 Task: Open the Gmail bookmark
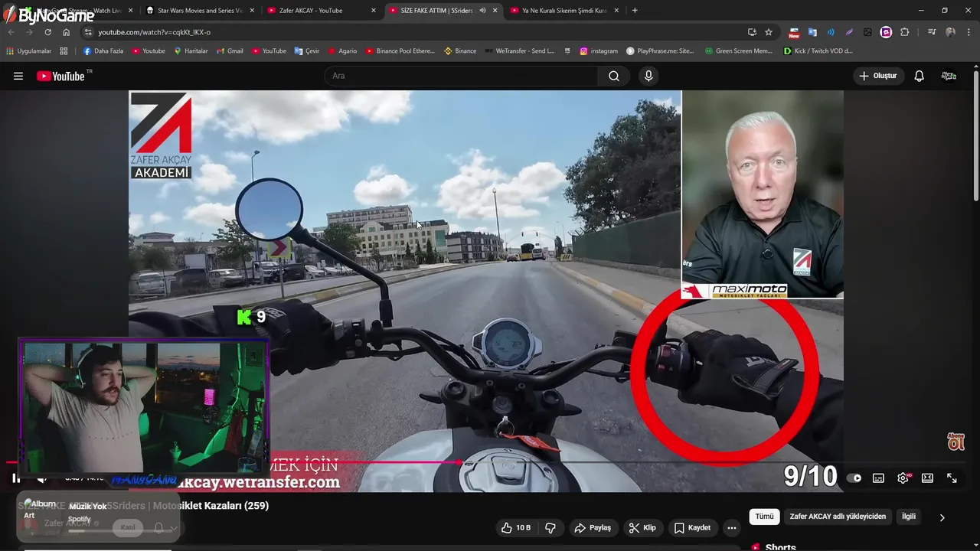(x=230, y=51)
